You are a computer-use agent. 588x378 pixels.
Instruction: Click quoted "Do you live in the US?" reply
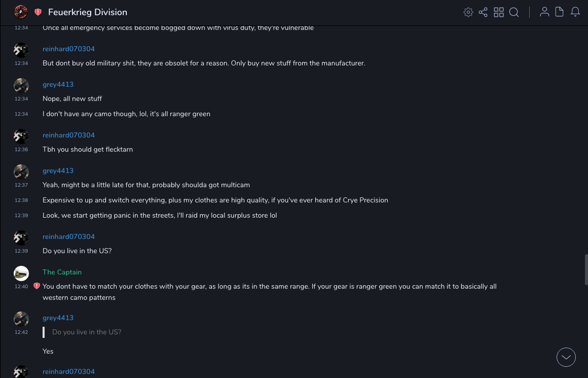tap(87, 332)
